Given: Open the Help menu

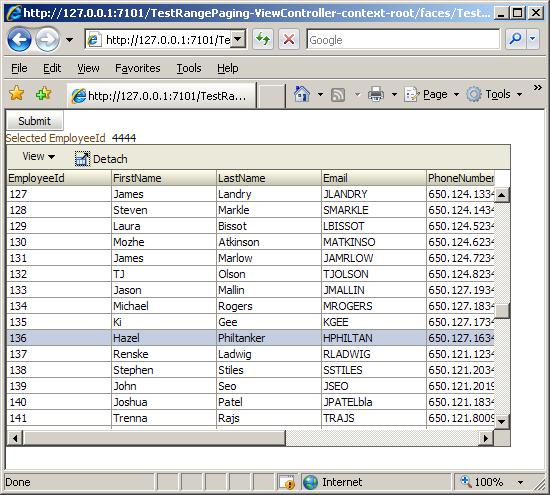Looking at the screenshot, I should (227, 68).
